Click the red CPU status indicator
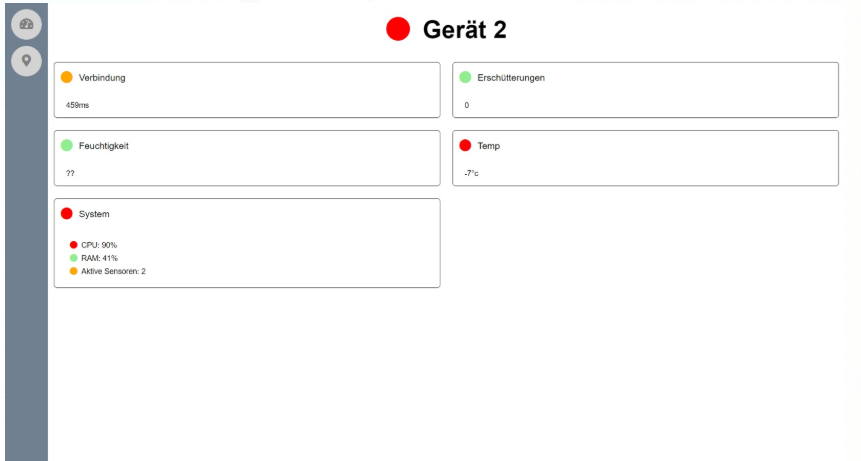 click(74, 245)
